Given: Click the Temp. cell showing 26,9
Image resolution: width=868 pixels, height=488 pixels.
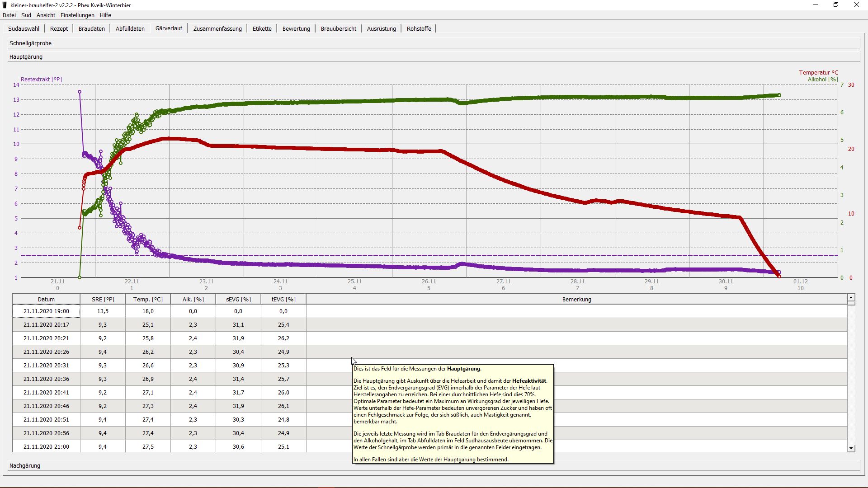Looking at the screenshot, I should pos(148,379).
